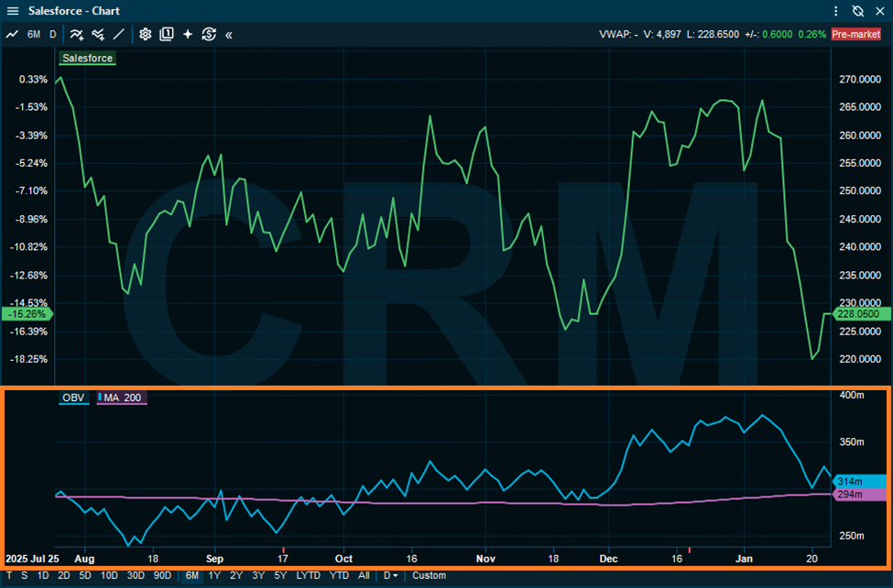Click the 294m MA value tag
The height and width of the screenshot is (588, 893).
(x=857, y=495)
